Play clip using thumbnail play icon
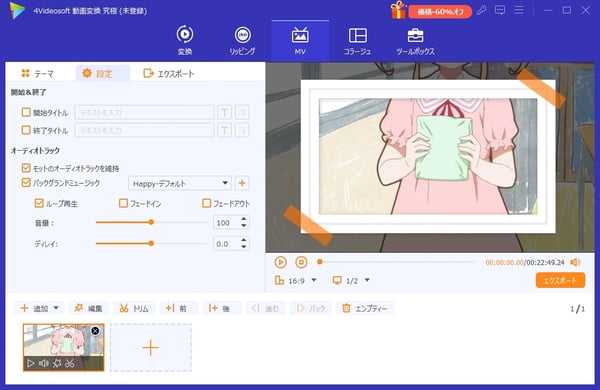The height and width of the screenshot is (390, 600). pyautogui.click(x=31, y=363)
